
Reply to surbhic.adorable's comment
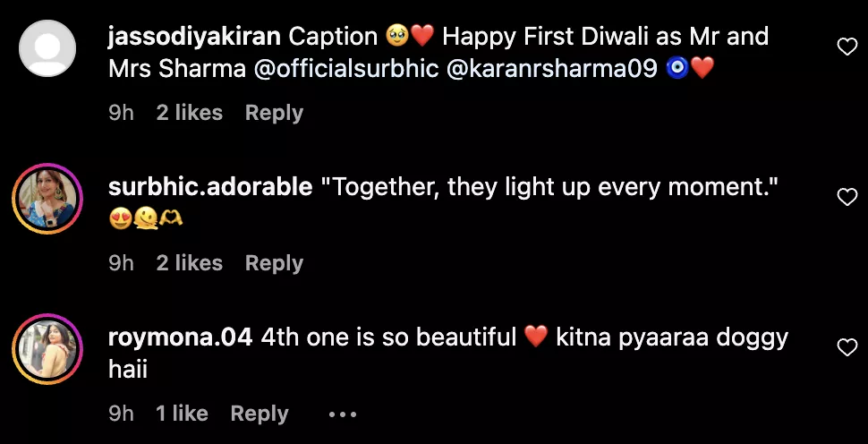(274, 263)
